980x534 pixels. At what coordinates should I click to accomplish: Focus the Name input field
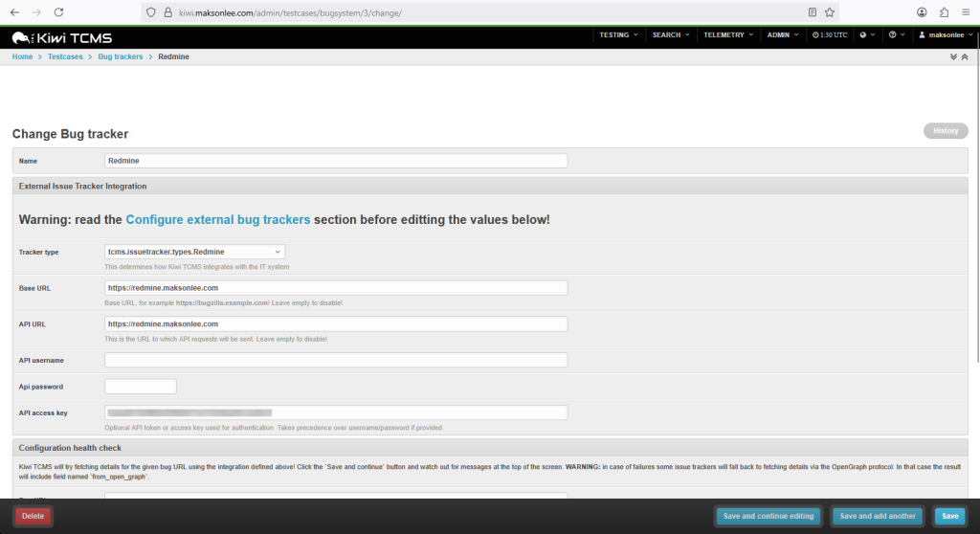tap(336, 161)
